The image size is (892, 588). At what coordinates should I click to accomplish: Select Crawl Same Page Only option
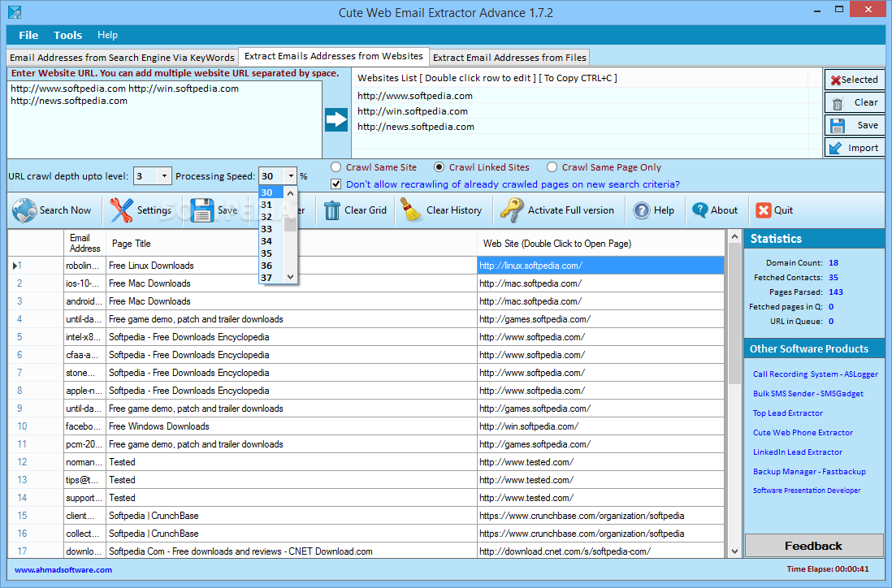click(x=552, y=167)
